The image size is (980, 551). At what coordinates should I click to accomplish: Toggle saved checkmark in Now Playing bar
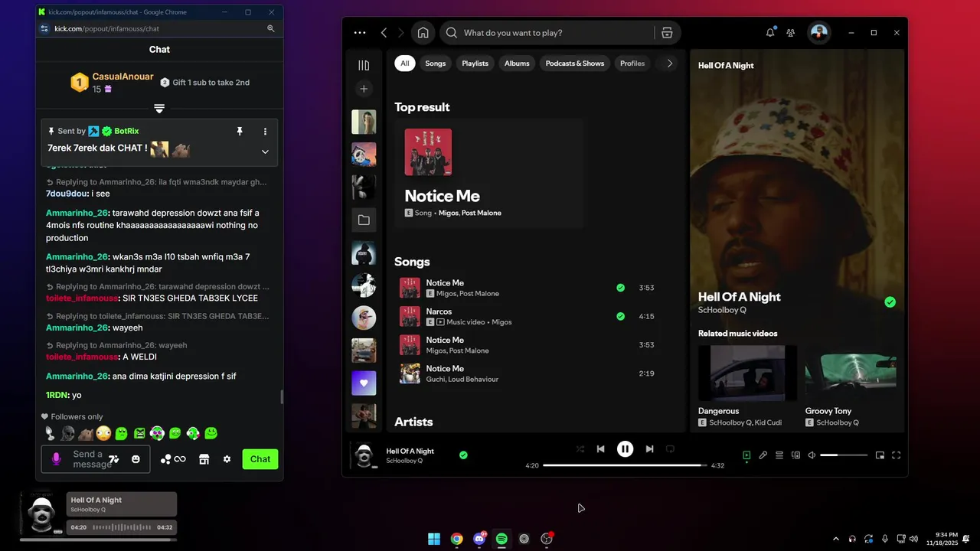[463, 455]
